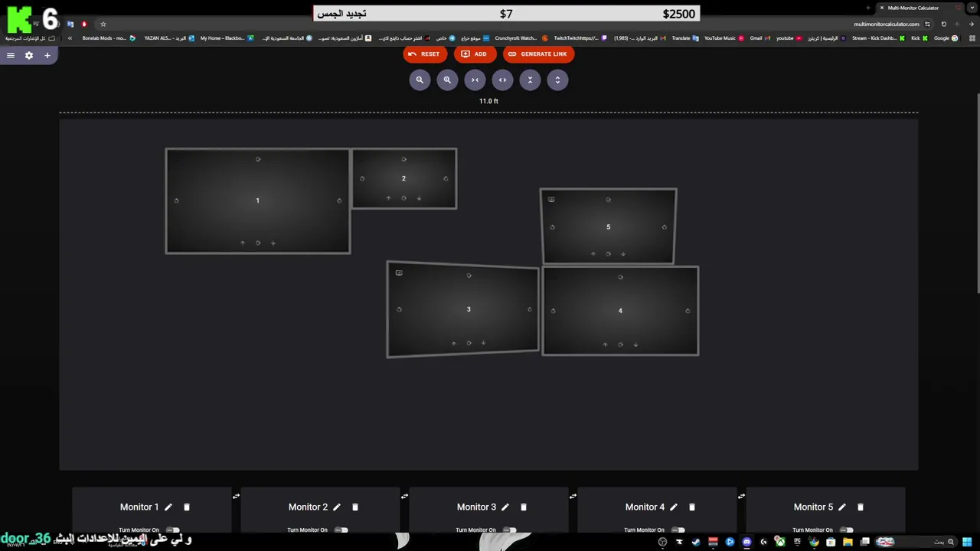Click the RESET button
980x551 pixels.
[x=424, y=54]
